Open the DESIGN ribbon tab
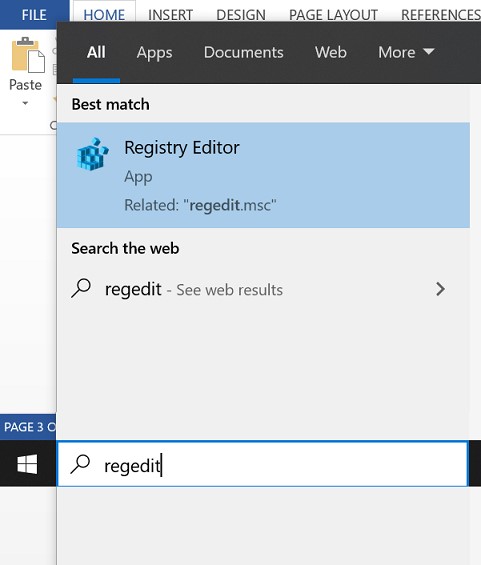Screen dimensions: 481x565 point(241,15)
